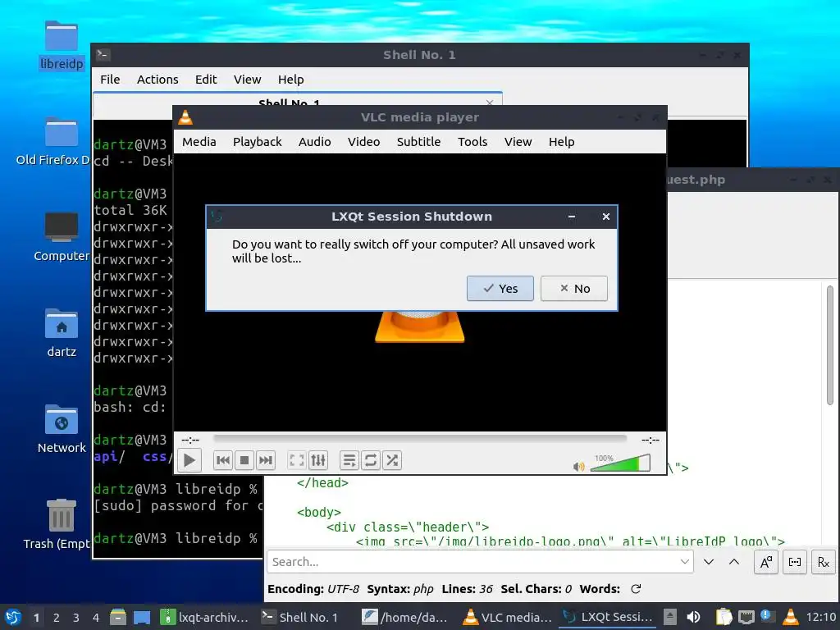Click the update notifier tray icon
Image resolution: width=840 pixels, height=630 pixels.
pyautogui.click(x=767, y=616)
